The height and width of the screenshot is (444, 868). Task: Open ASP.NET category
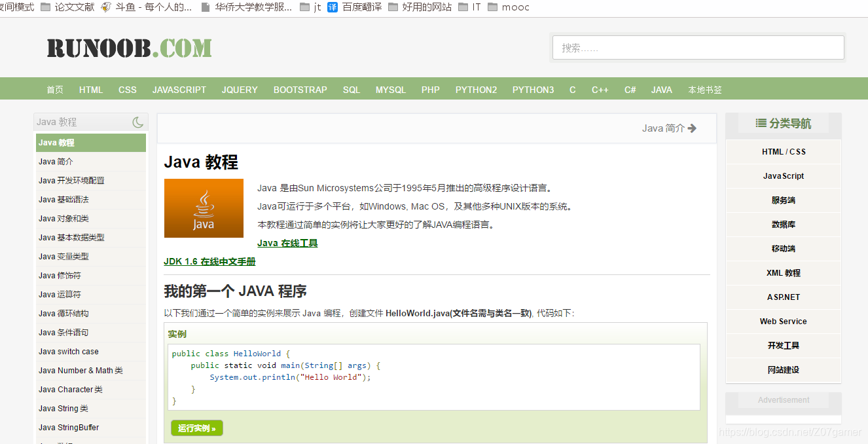(784, 297)
